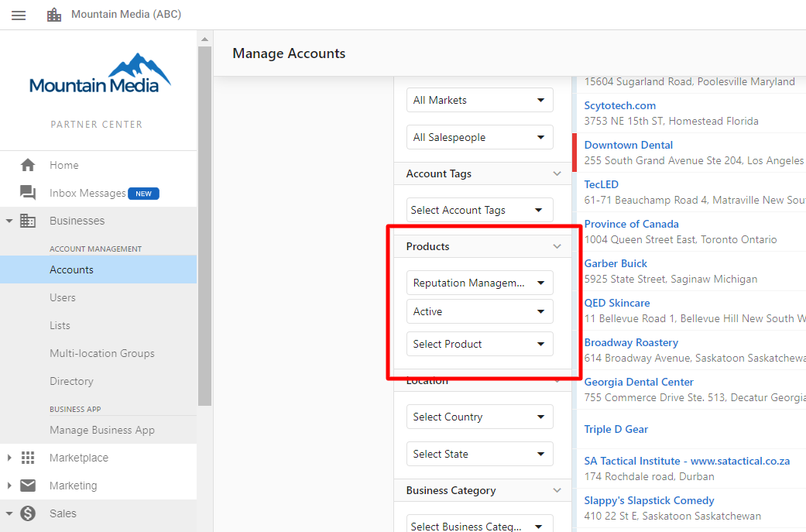Screen dimensions: 806x532
Task: Open the Reputation Management product dropdown
Action: coord(479,283)
